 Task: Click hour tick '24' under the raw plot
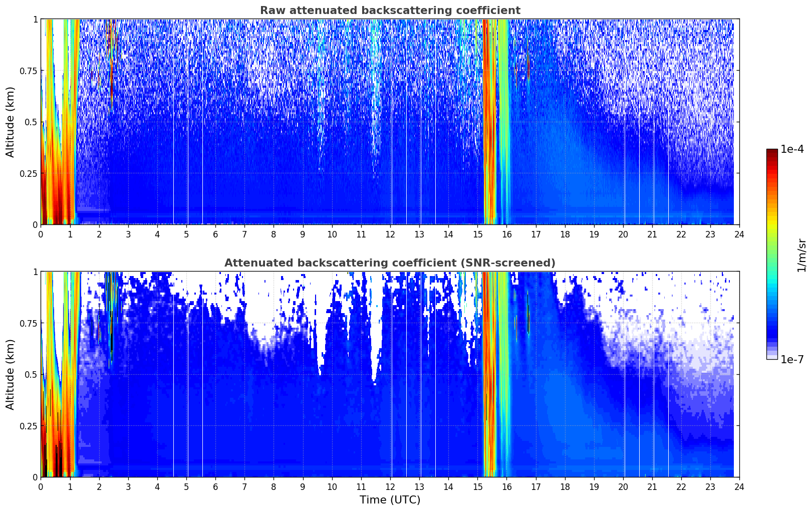click(x=739, y=234)
